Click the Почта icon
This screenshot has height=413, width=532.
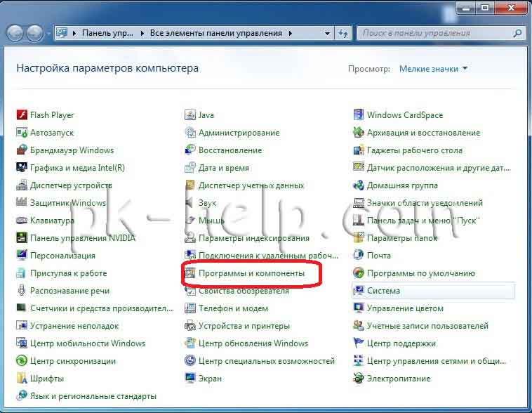(358, 255)
